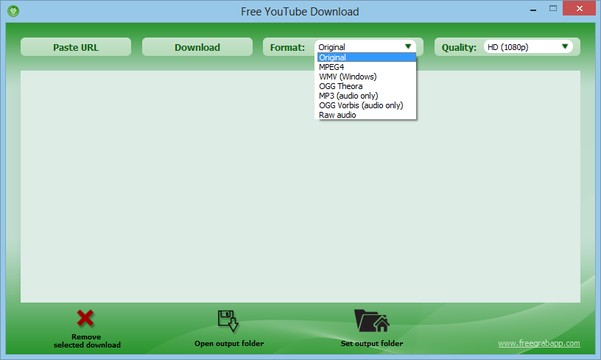Select MP3 (audio only) format
Image resolution: width=601 pixels, height=360 pixels.
tap(366, 96)
